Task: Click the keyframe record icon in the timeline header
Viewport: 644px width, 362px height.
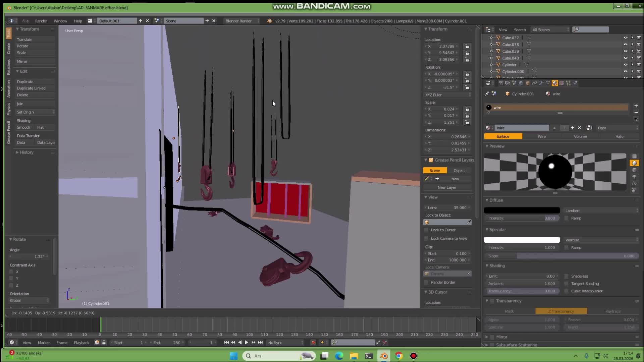Action: [x=313, y=342]
